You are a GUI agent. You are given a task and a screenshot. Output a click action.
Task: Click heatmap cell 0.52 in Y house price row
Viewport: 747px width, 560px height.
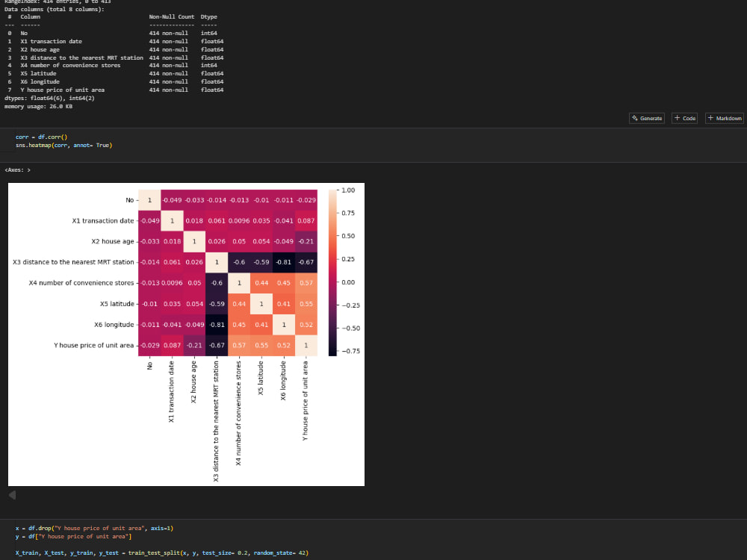(283, 345)
